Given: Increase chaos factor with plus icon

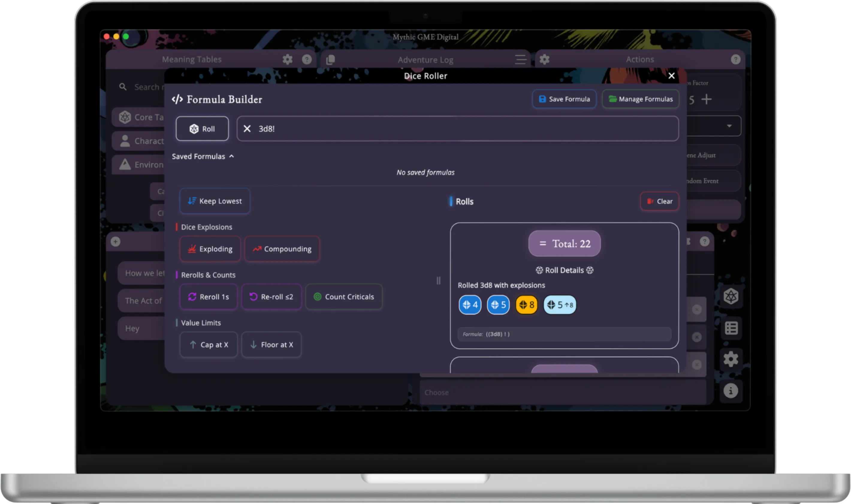Looking at the screenshot, I should click(706, 99).
